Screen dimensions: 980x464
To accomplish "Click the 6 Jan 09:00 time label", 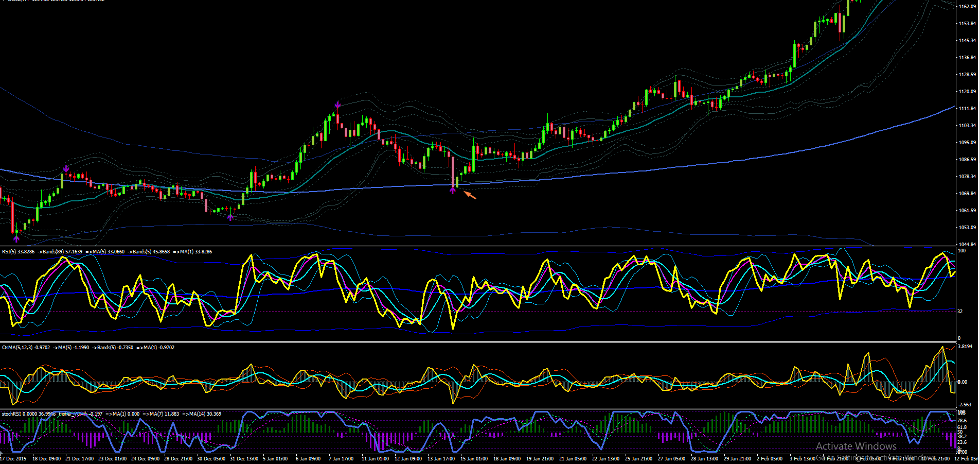I will click(308, 459).
